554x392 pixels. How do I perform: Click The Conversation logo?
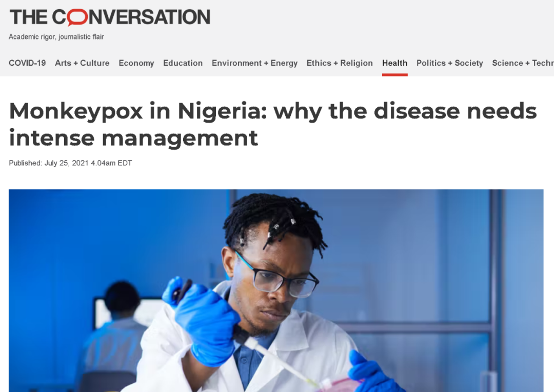110,17
